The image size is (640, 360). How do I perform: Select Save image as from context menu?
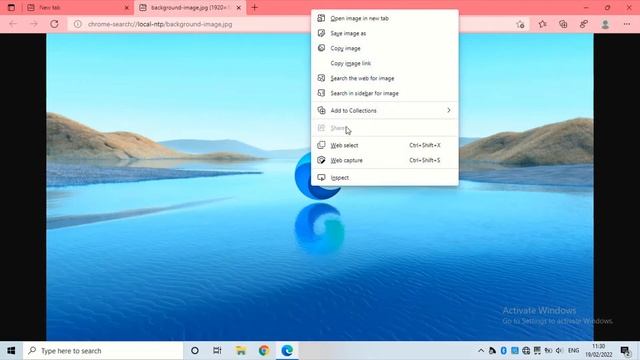coord(384,33)
